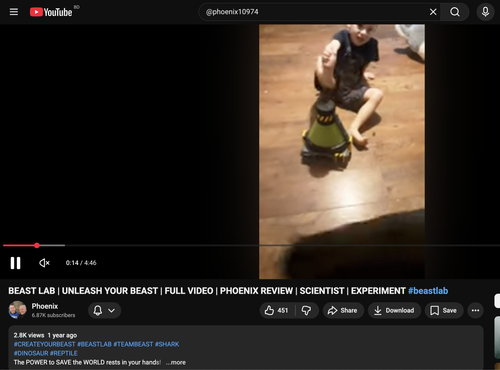
Task: Click the 2.8K views 1 year ago text
Action: 45,335
